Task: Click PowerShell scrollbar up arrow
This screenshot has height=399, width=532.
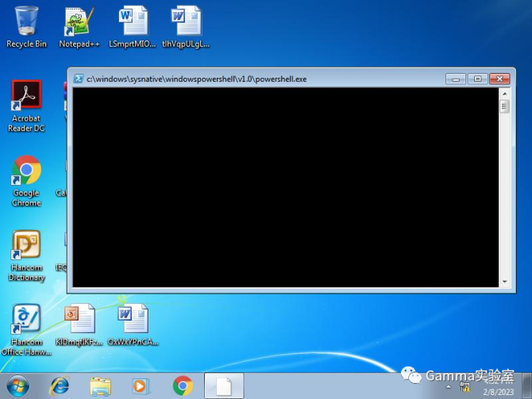Action: coord(505,94)
